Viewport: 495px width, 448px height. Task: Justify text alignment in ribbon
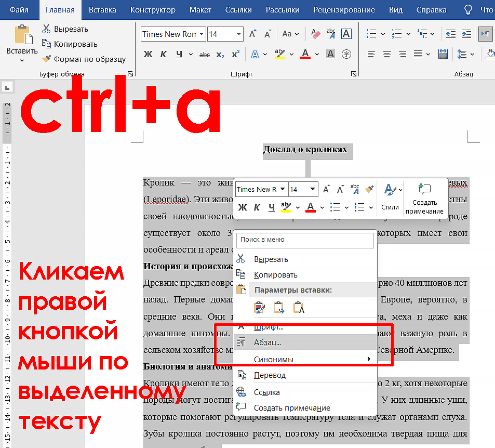coord(418,55)
